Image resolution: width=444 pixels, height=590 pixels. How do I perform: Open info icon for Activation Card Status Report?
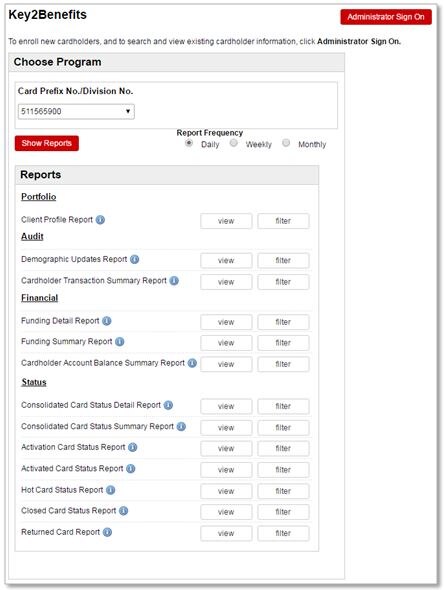pos(132,447)
